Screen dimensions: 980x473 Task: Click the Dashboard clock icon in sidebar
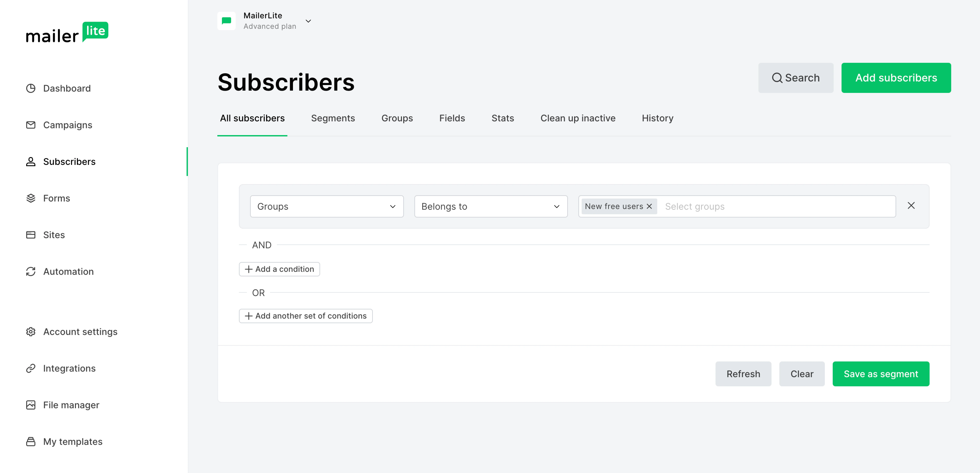(31, 88)
